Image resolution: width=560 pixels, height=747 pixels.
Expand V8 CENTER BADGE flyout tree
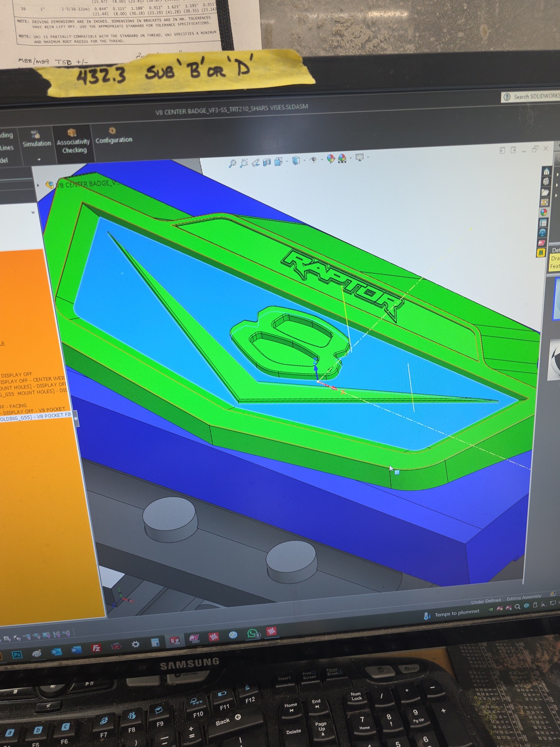(39, 185)
